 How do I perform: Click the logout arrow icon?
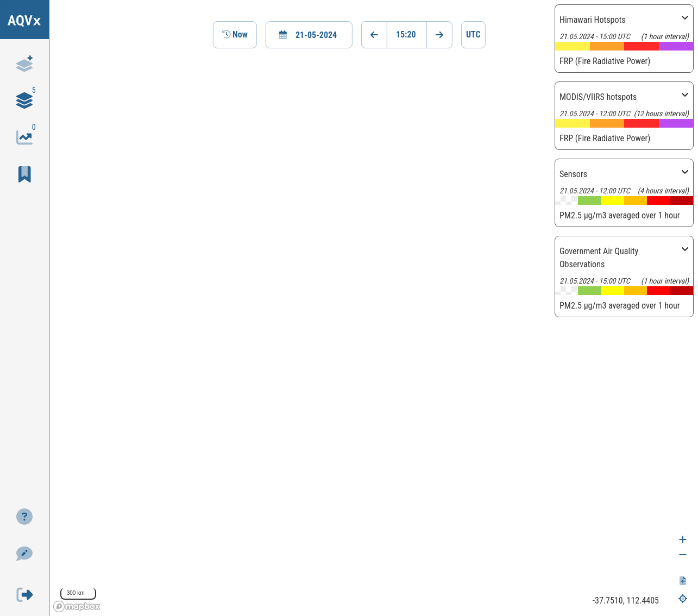(24, 595)
